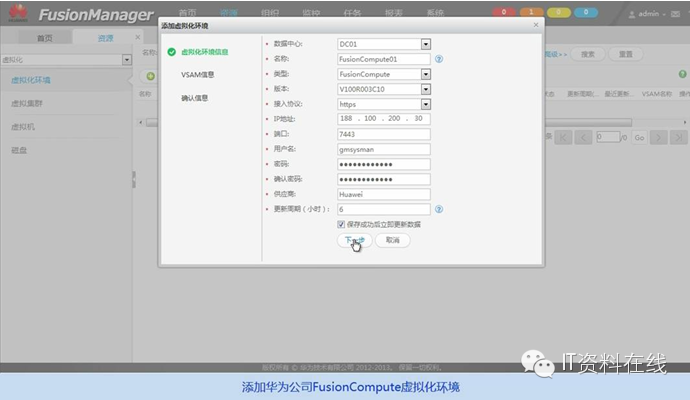Go to last page pagination icon

[x=679, y=137]
